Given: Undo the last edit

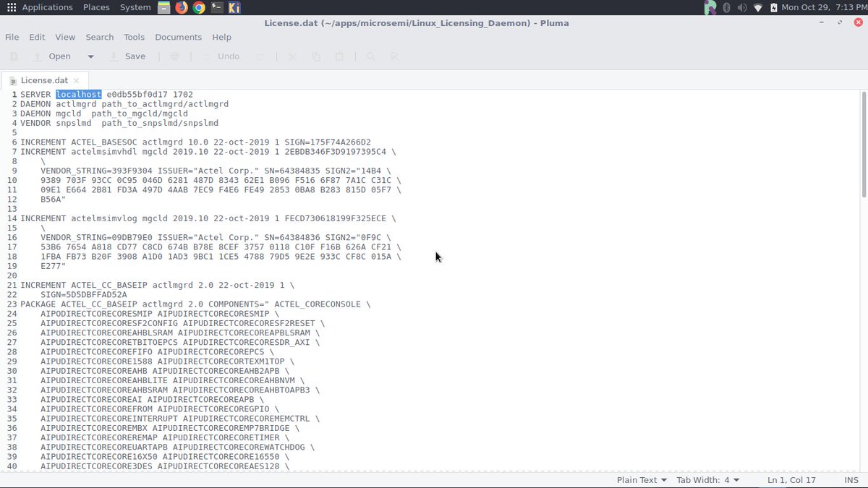Looking at the screenshot, I should pyautogui.click(x=221, y=56).
